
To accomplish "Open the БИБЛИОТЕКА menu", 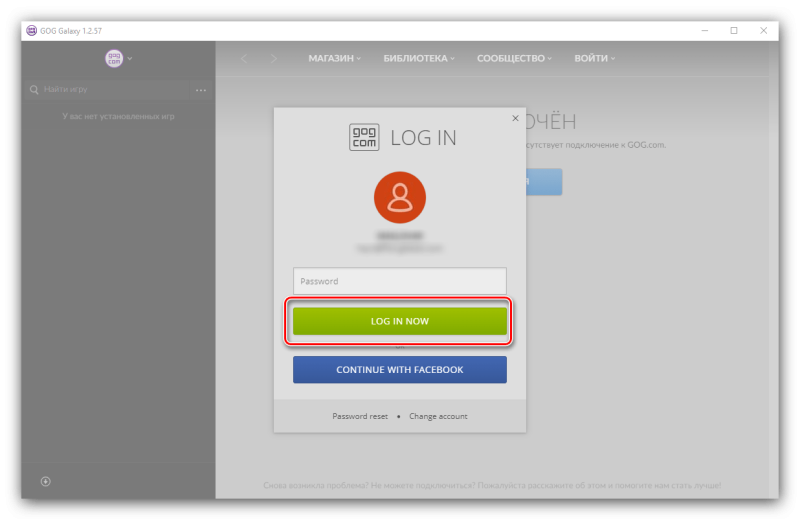I will [x=419, y=58].
